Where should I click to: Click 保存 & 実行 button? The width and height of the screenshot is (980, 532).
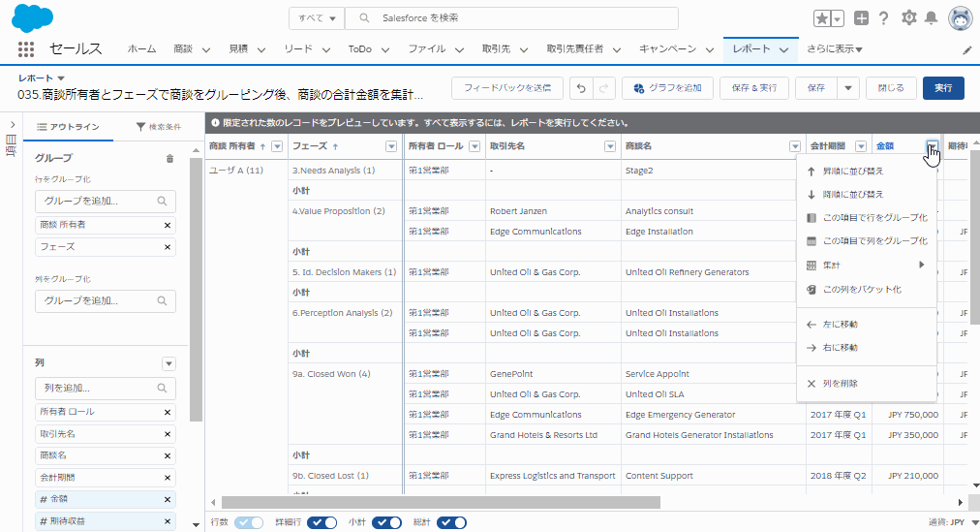pos(754,88)
